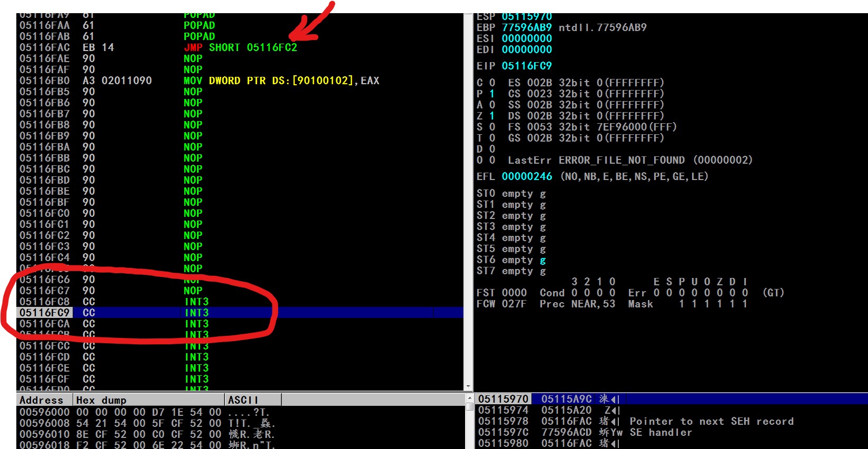The height and width of the screenshot is (449, 868).
Task: Select NOP row at address 05116FB5
Action: point(240,92)
